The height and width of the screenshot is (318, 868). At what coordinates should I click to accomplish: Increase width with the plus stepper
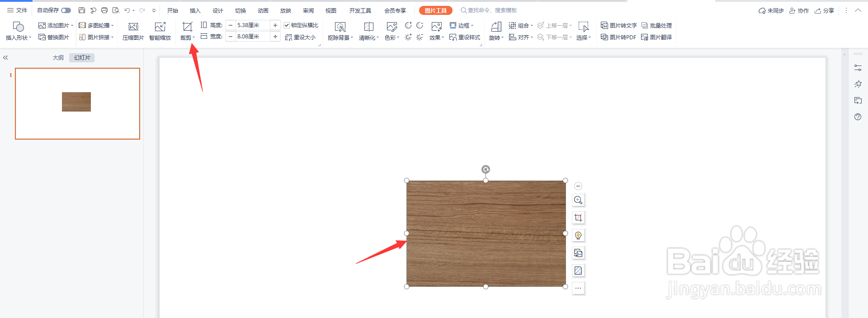275,37
